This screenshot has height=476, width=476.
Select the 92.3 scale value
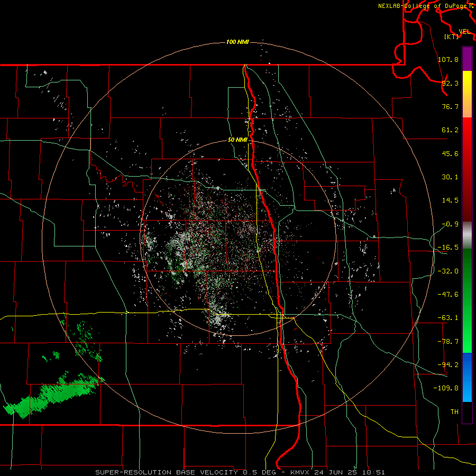[x=450, y=83]
